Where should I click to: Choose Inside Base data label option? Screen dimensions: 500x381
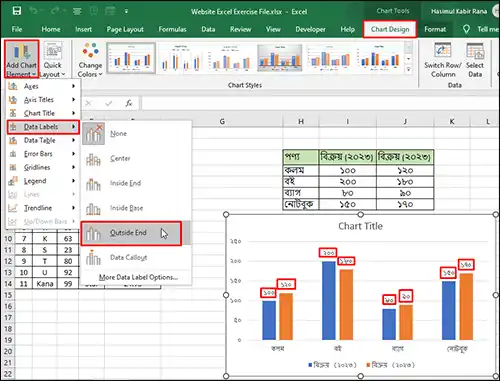tap(137, 208)
